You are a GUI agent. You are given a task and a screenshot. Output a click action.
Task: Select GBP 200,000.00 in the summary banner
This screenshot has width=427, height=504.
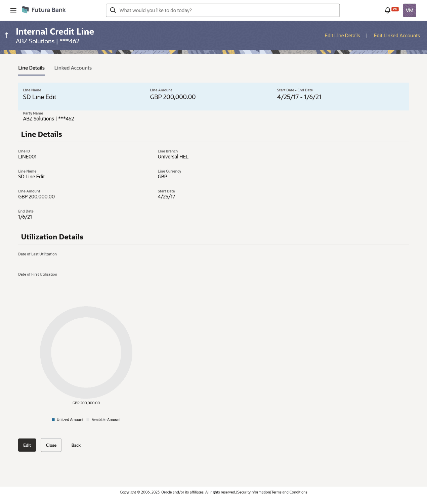pos(173,97)
